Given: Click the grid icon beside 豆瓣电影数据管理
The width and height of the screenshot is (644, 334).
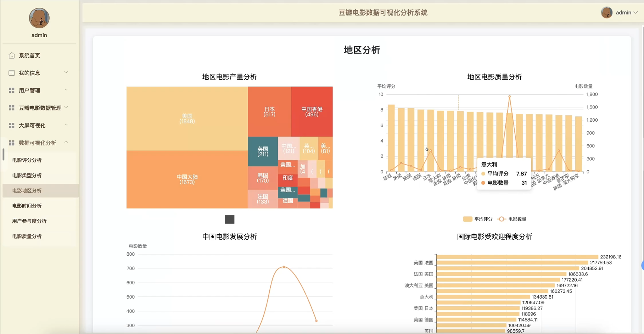Looking at the screenshot, I should (x=12, y=108).
